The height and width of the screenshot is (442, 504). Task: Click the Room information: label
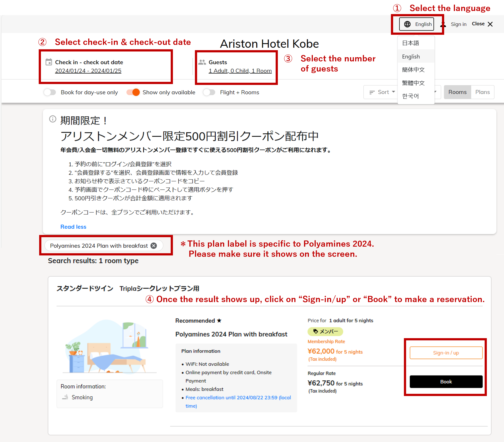click(x=83, y=387)
